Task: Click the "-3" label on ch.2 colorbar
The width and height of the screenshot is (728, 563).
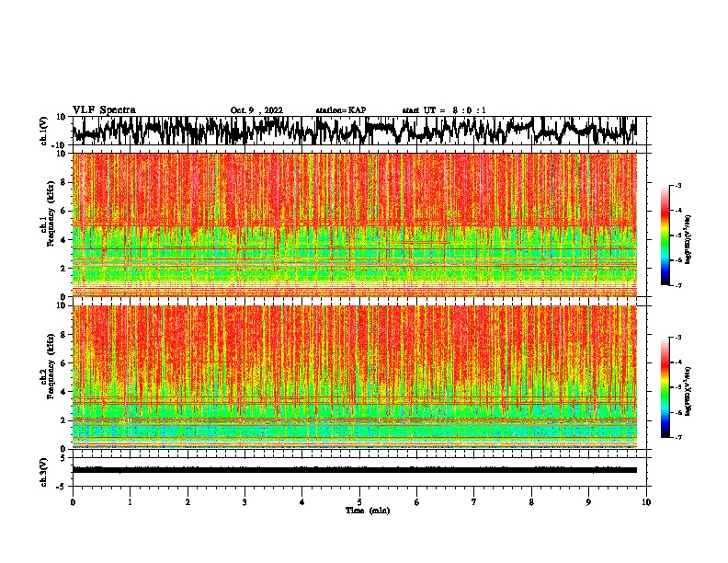Action: [x=677, y=338]
